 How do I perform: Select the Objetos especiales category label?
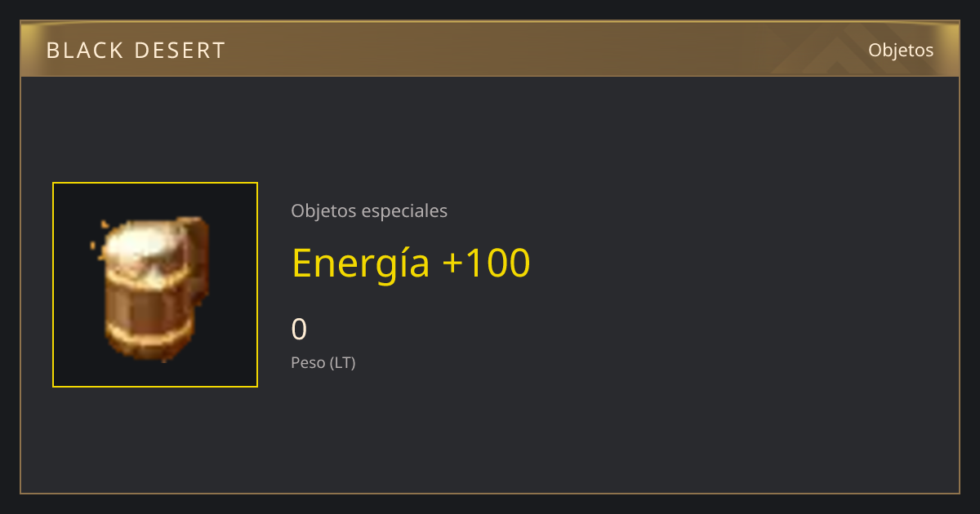(x=369, y=210)
